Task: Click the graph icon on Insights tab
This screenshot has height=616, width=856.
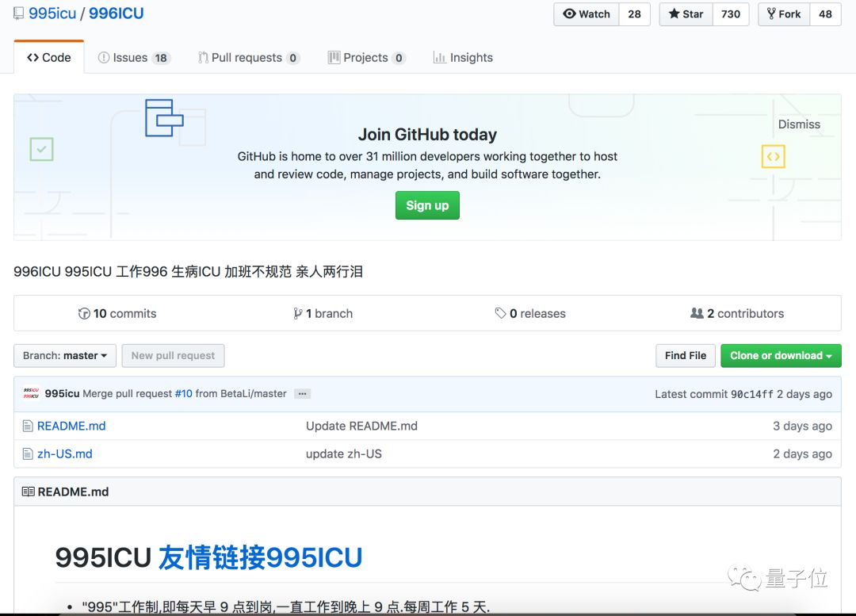Action: point(439,57)
